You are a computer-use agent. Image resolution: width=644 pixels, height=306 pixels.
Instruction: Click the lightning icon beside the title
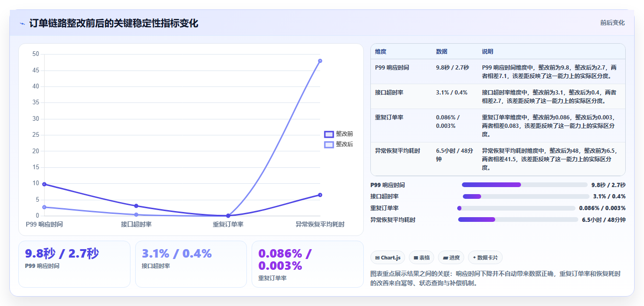[x=22, y=24]
